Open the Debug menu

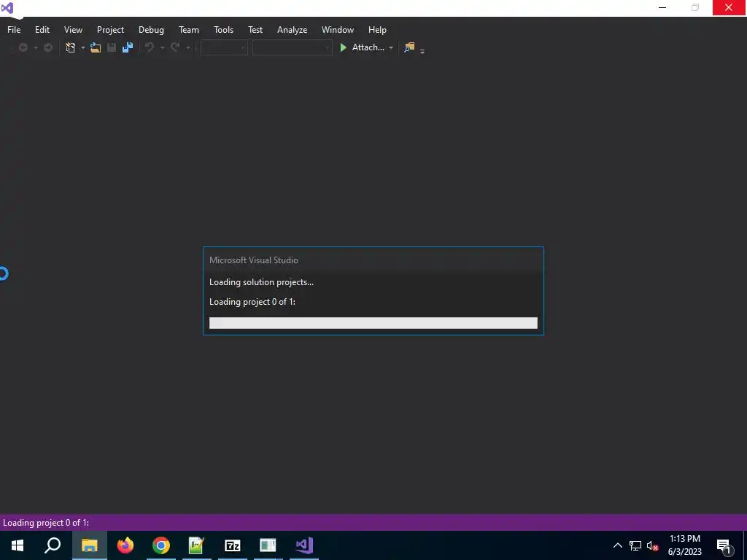coord(151,29)
